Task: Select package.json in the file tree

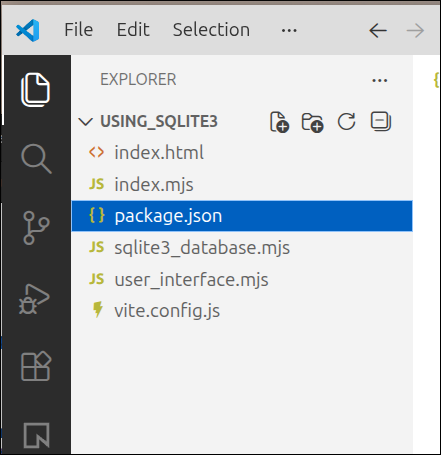Action: point(242,216)
